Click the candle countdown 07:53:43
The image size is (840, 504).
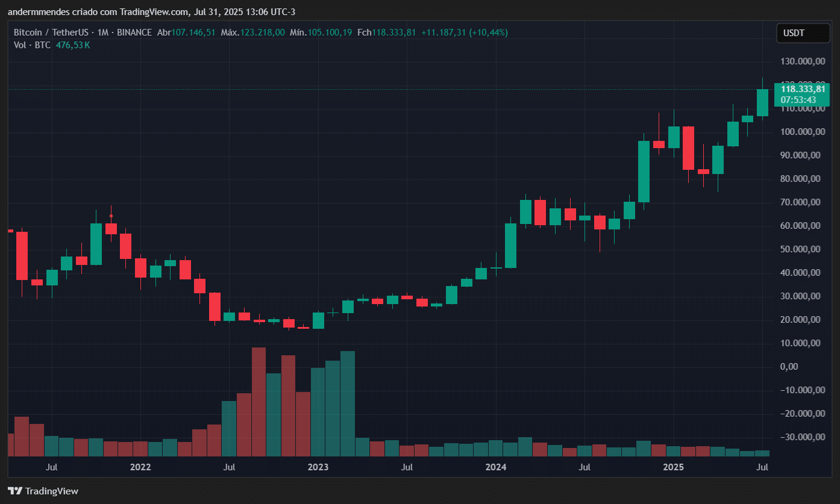click(798, 100)
